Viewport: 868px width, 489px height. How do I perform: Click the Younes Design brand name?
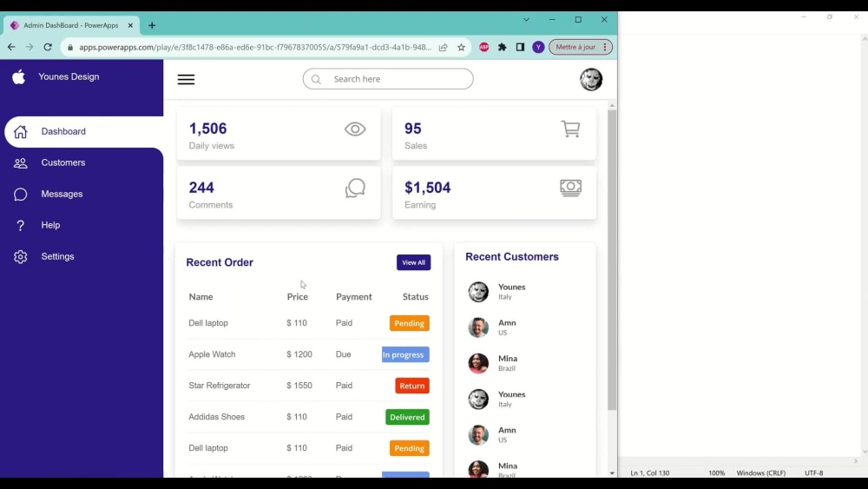69,77
